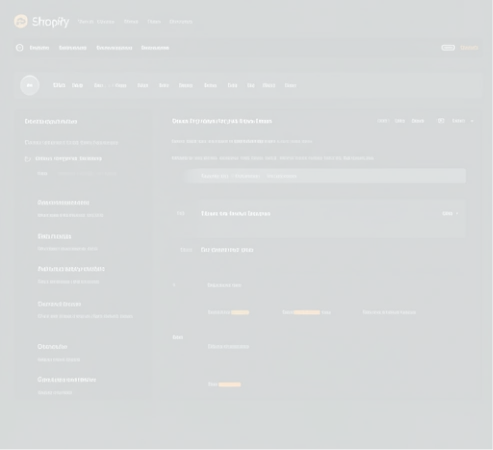This screenshot has height=450, width=493.
Task: Click the large round avatar button
Action: click(x=30, y=85)
